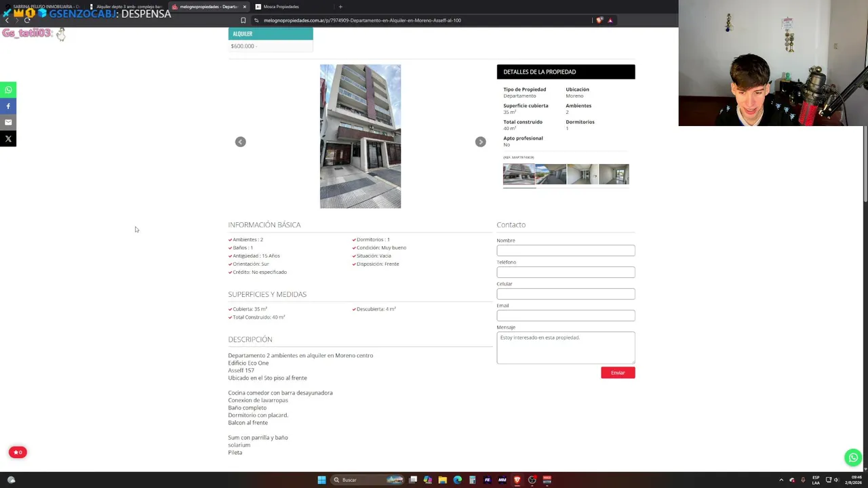
Task: Click the Nombre input field
Action: (566, 251)
